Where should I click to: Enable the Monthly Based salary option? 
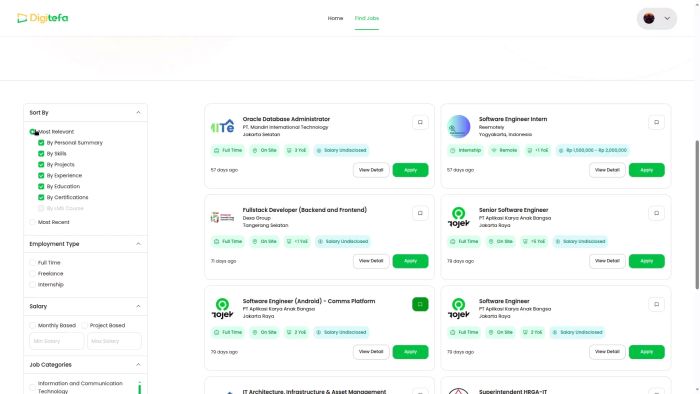(x=33, y=325)
